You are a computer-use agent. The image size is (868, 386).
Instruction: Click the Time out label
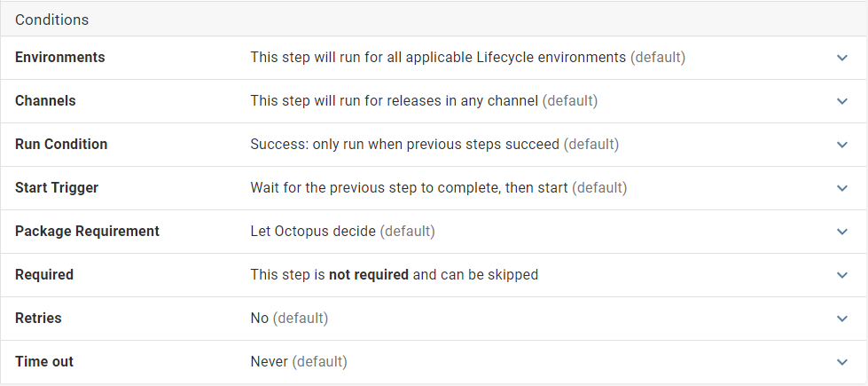coord(44,362)
